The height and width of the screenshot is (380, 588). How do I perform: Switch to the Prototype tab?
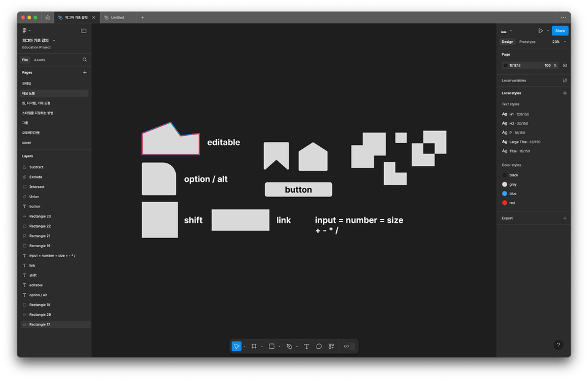527,42
